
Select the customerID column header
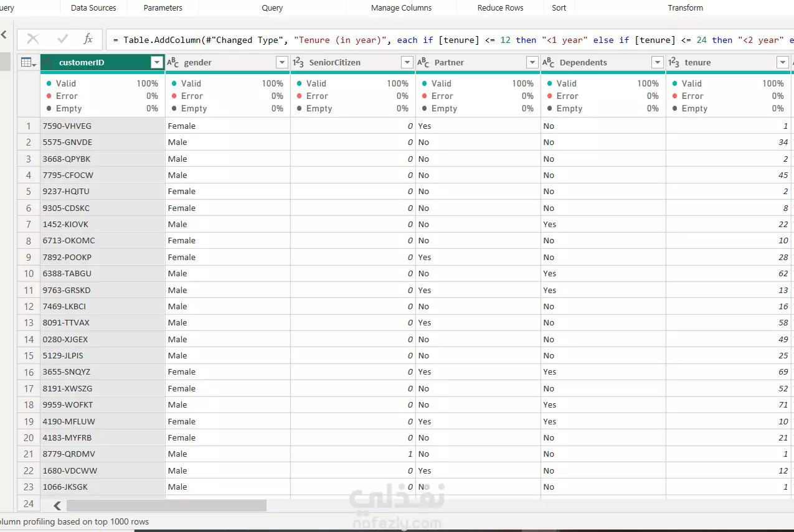103,62
